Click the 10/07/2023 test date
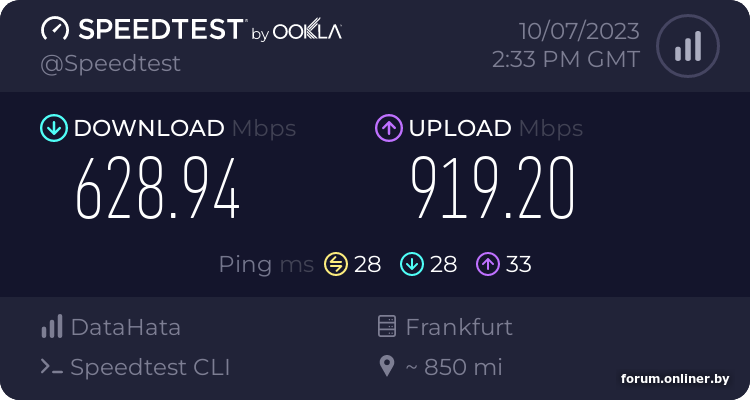The height and width of the screenshot is (400, 750). (580, 31)
